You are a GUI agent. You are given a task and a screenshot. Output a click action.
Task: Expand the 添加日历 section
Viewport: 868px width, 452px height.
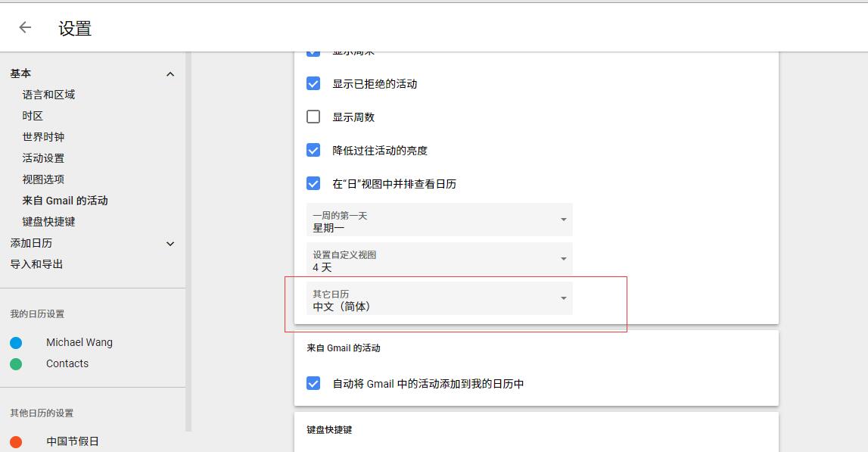click(x=170, y=243)
